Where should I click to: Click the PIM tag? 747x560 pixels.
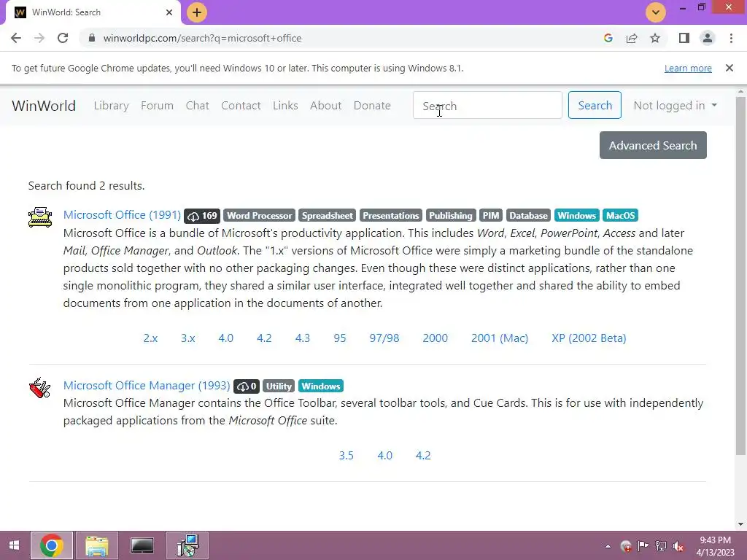491,216
